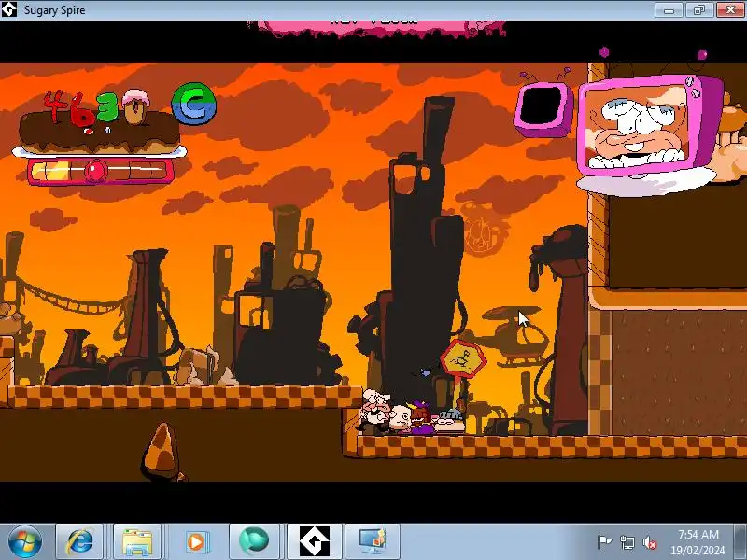Select the Sugary Spire GameMaker taskbar button
This screenshot has width=747, height=560.
point(315,542)
